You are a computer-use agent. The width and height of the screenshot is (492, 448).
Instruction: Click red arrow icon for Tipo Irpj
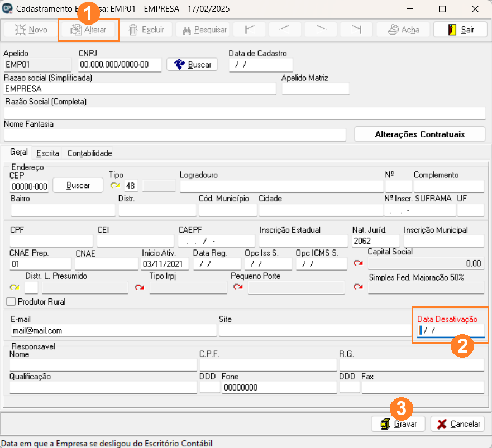pos(140,287)
